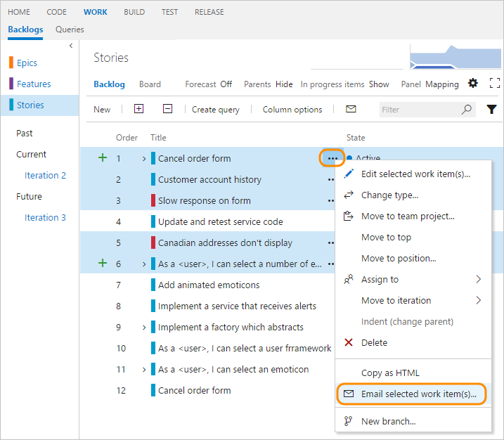Open the WORK top tab
The height and width of the screenshot is (440, 504).
[x=96, y=12]
